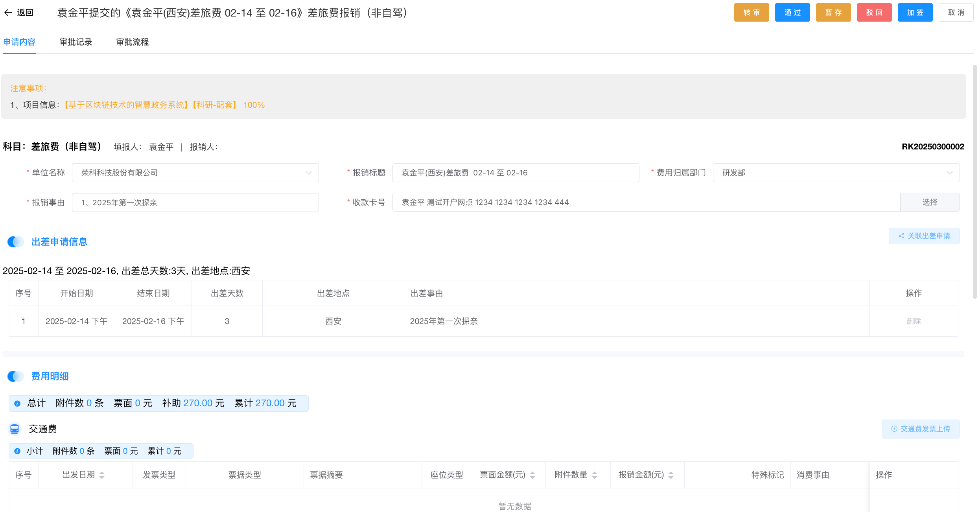Click 关联出差申请 button
980x512 pixels.
pyautogui.click(x=924, y=236)
